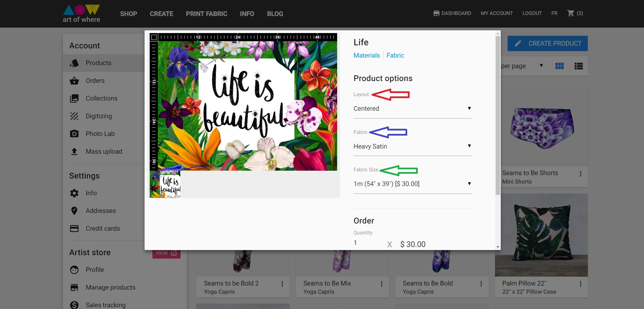Click Mass upload in the sidebar
The image size is (644, 309).
104,152
